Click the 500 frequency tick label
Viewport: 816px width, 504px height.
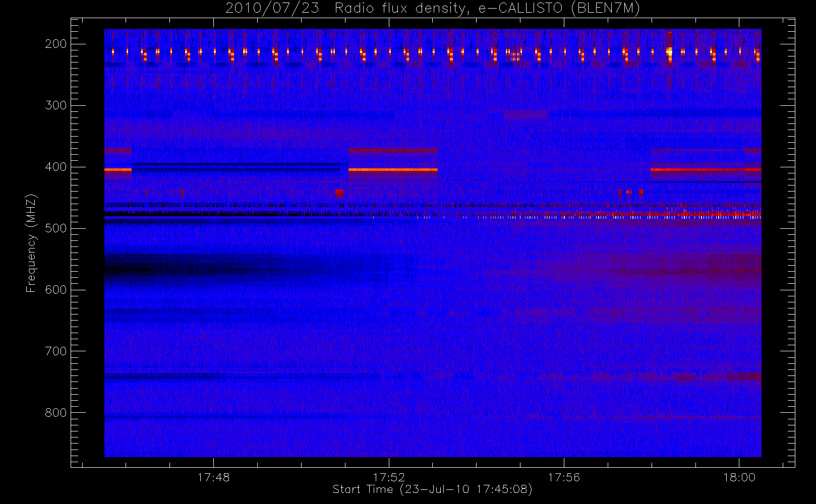tap(55, 228)
